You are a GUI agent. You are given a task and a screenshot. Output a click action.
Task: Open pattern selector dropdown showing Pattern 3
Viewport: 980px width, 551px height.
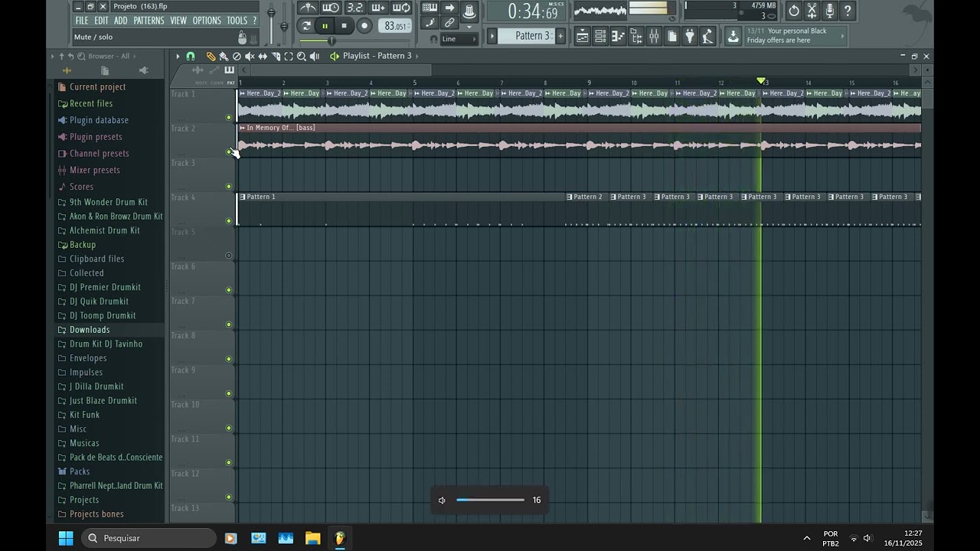pos(526,36)
